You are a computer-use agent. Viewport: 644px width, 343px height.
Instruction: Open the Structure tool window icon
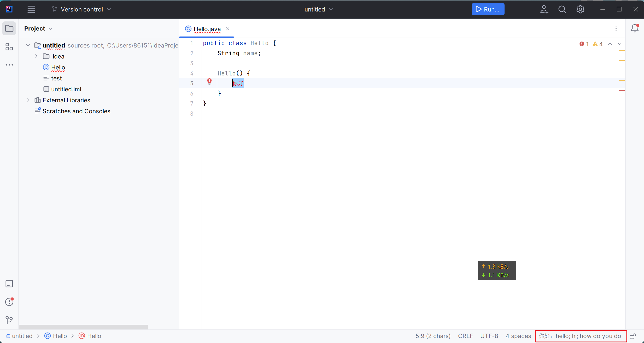9,47
